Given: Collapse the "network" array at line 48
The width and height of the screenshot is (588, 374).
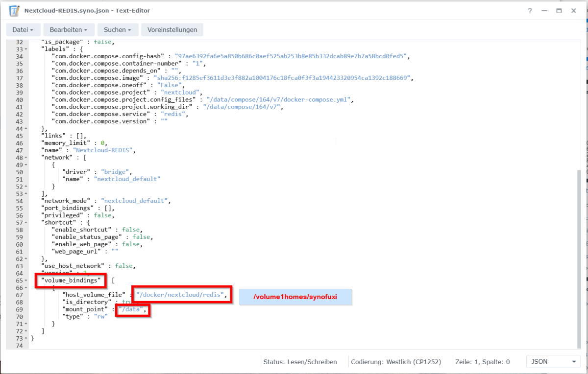Looking at the screenshot, I should point(25,158).
